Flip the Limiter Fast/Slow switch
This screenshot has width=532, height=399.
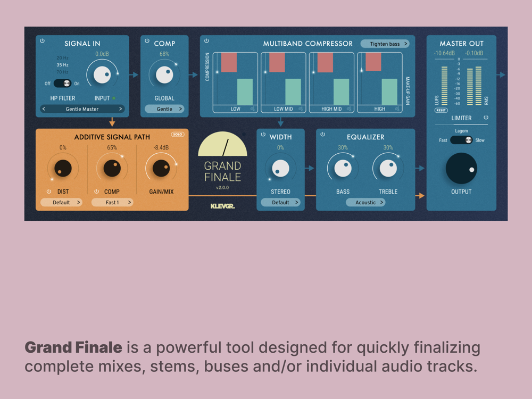click(461, 140)
